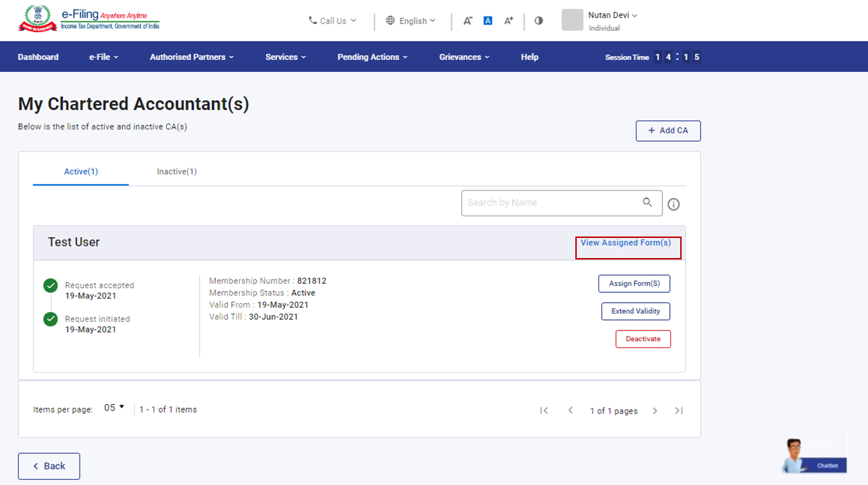868x485 pixels.
Task: Click the e-Filing portal logo
Action: 89,19
